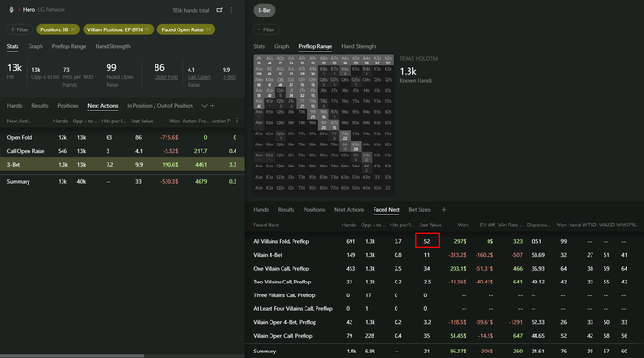Open the left table column options menu
Screen dimensions: 644x358
pyautogui.click(x=237, y=121)
